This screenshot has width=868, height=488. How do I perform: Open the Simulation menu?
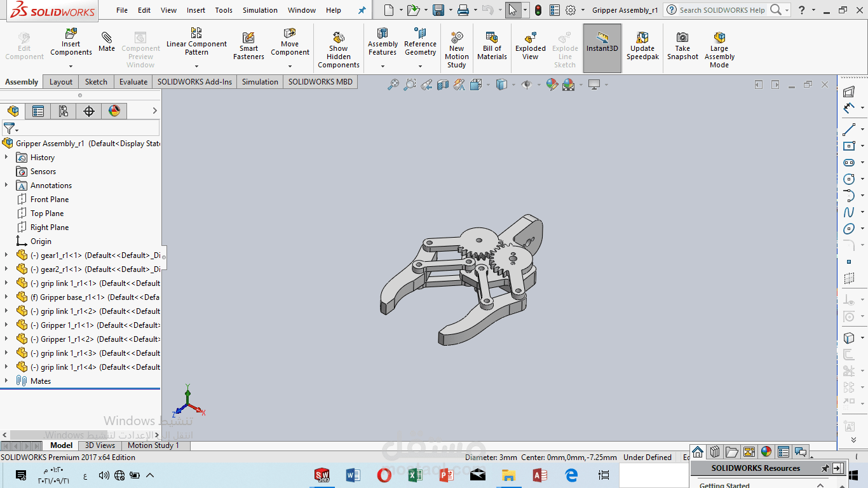(x=259, y=10)
